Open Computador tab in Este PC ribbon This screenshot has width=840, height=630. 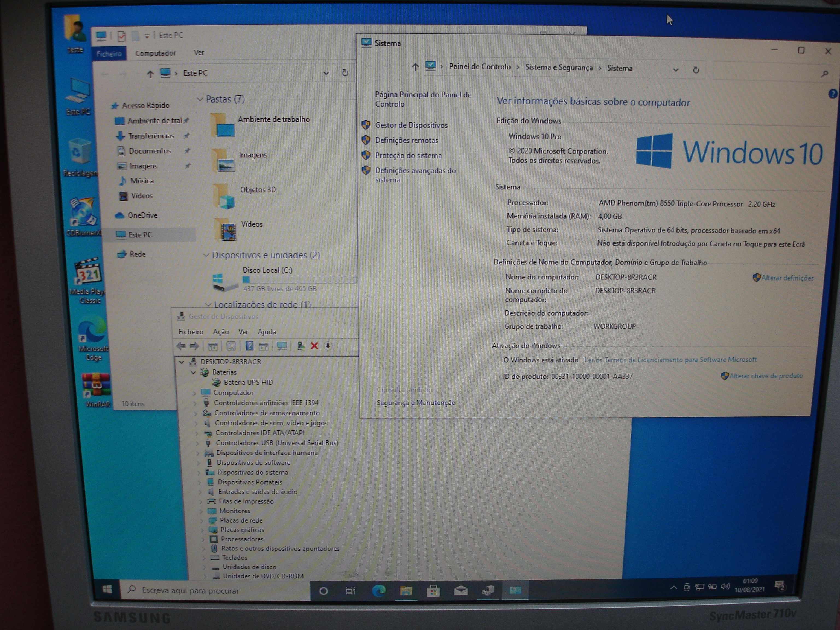[x=156, y=53]
